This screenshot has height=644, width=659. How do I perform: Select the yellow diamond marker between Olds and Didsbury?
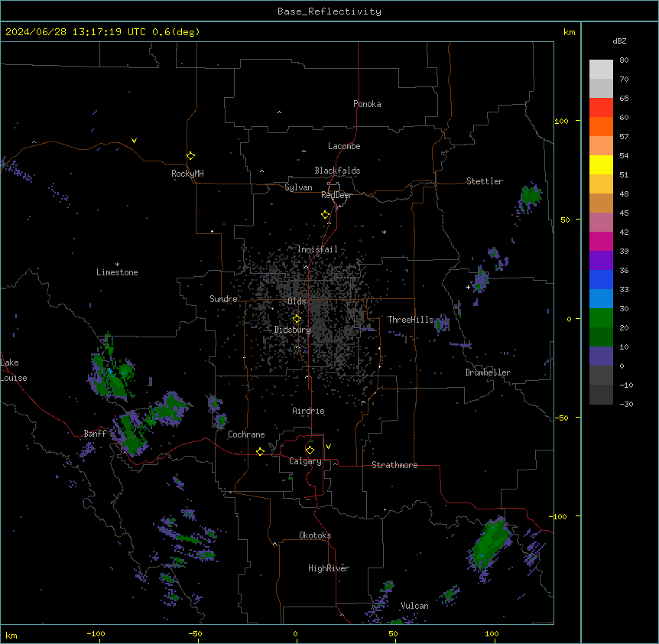tap(297, 319)
